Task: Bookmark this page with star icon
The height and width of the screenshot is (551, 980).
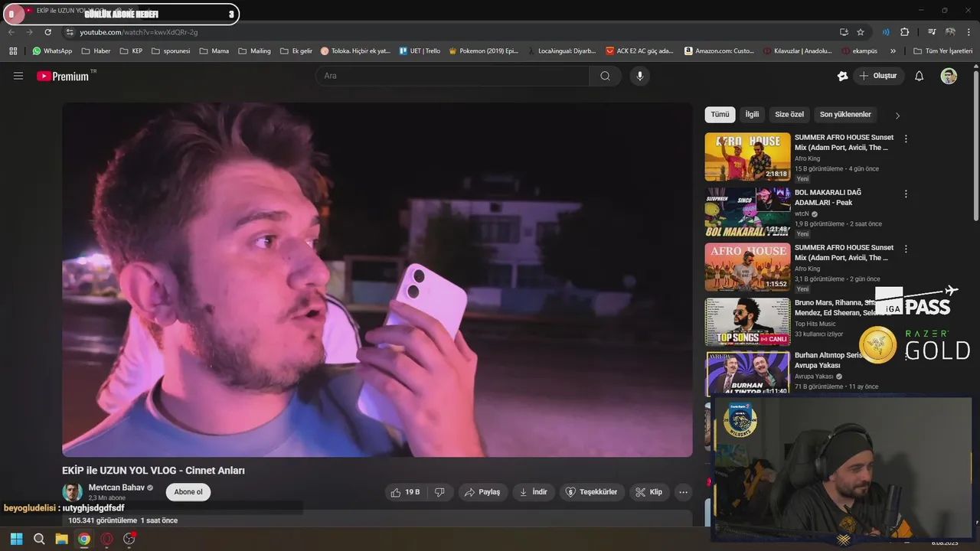Action: click(861, 32)
